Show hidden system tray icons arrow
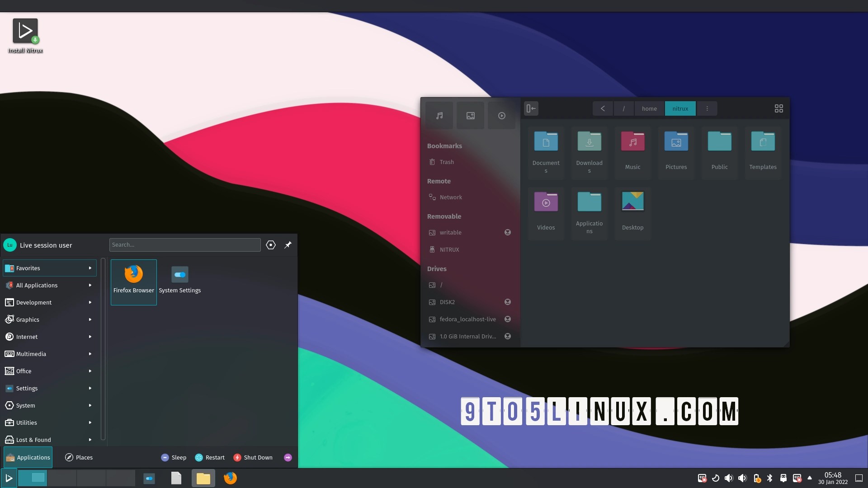Image resolution: width=868 pixels, height=488 pixels. 810,478
